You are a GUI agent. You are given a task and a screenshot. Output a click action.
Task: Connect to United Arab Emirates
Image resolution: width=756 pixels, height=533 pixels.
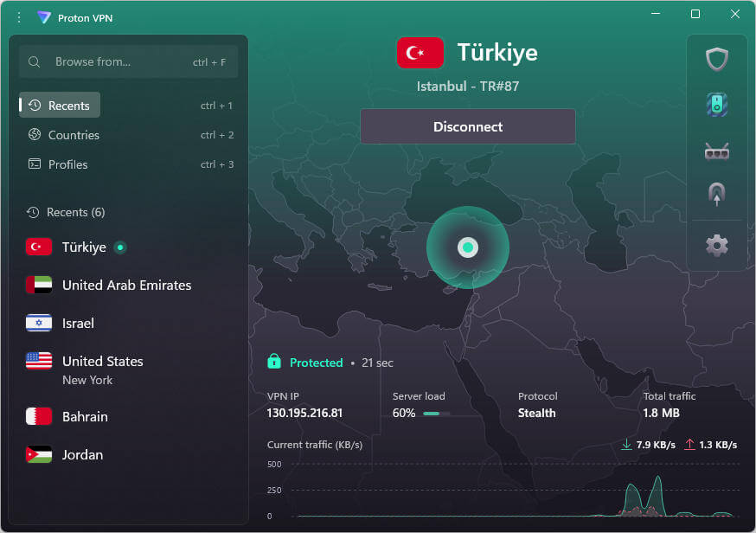click(129, 285)
